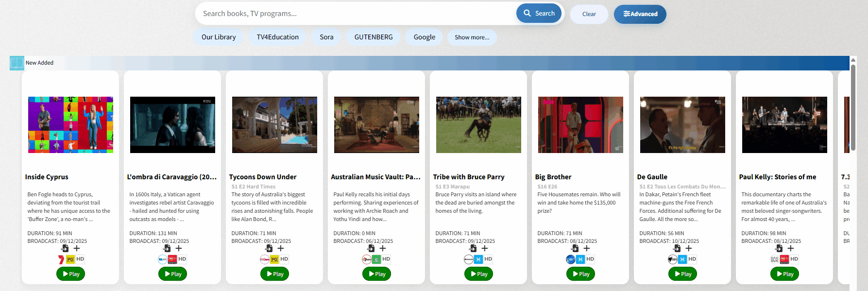
Task: Open the Advanced search options
Action: pyautogui.click(x=640, y=14)
